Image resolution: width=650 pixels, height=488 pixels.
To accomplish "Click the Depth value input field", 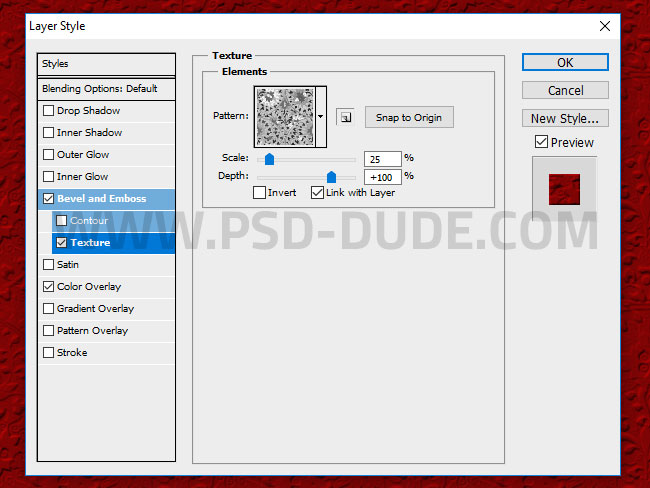I will 383,177.
